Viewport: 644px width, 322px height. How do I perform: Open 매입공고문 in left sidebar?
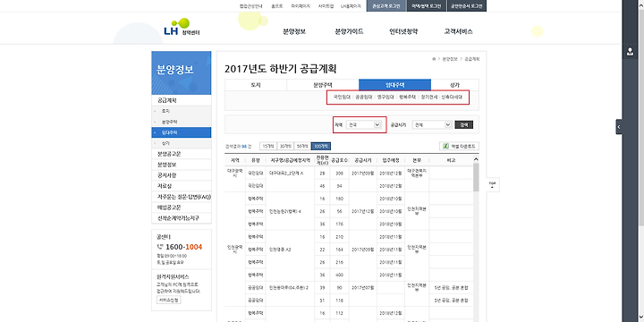181,208
